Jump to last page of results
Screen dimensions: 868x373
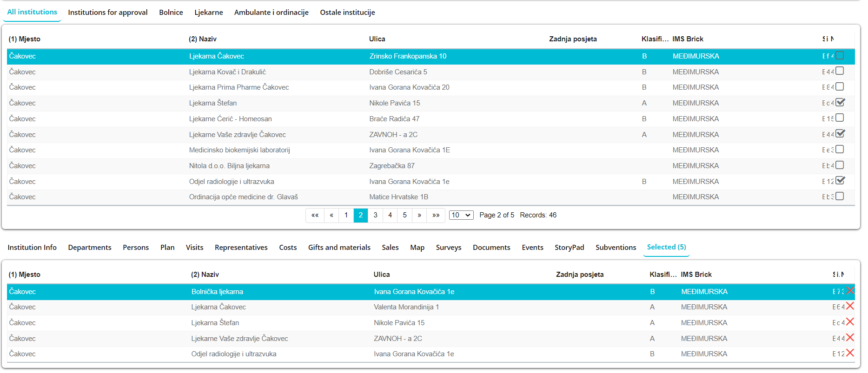[436, 215]
